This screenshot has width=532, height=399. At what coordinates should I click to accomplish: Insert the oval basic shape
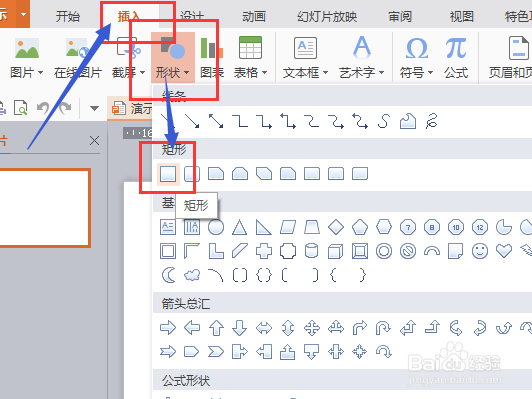pyautogui.click(x=216, y=227)
